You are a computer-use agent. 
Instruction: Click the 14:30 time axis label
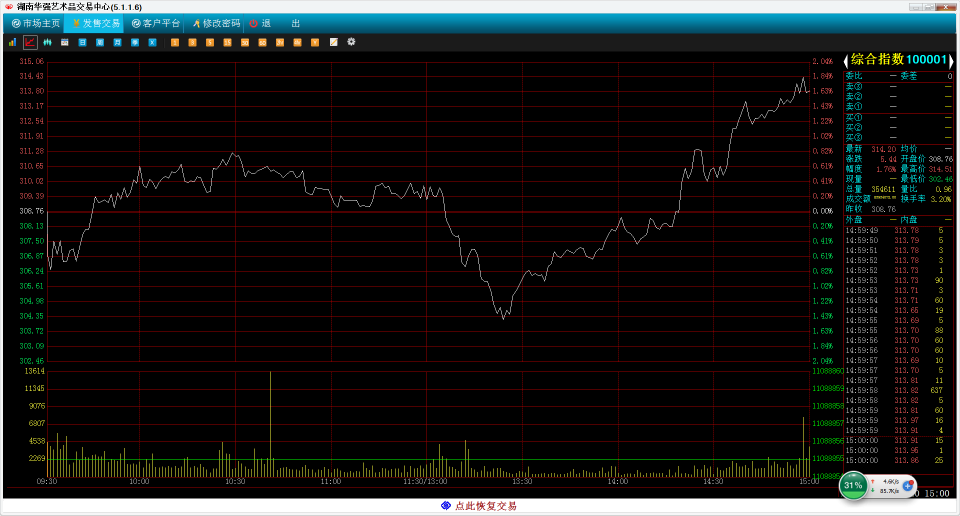point(713,482)
